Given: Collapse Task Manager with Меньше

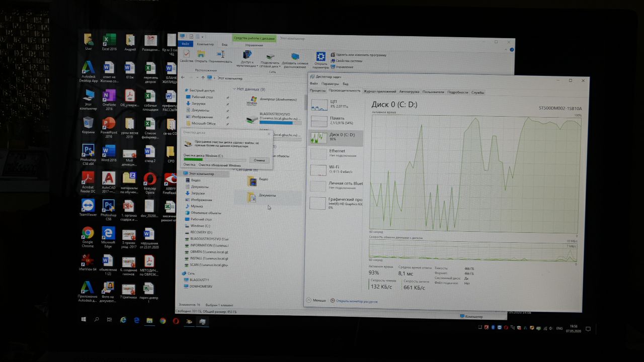Looking at the screenshot, I should (316, 300).
